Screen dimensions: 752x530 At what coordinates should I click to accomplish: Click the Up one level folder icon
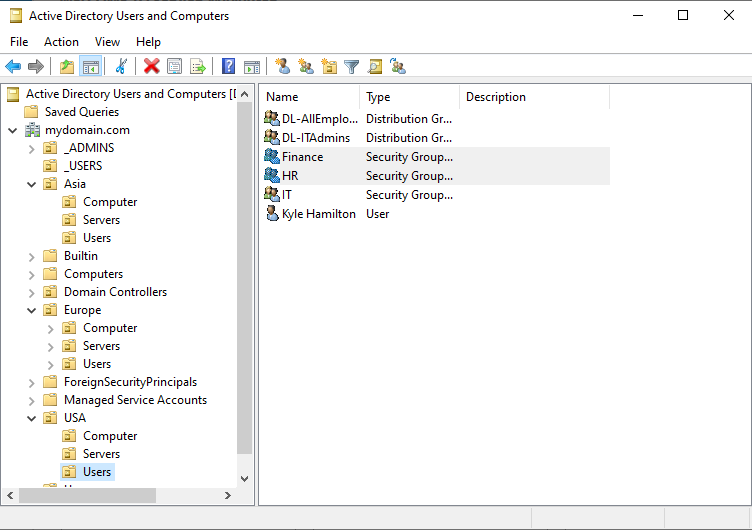[67, 67]
